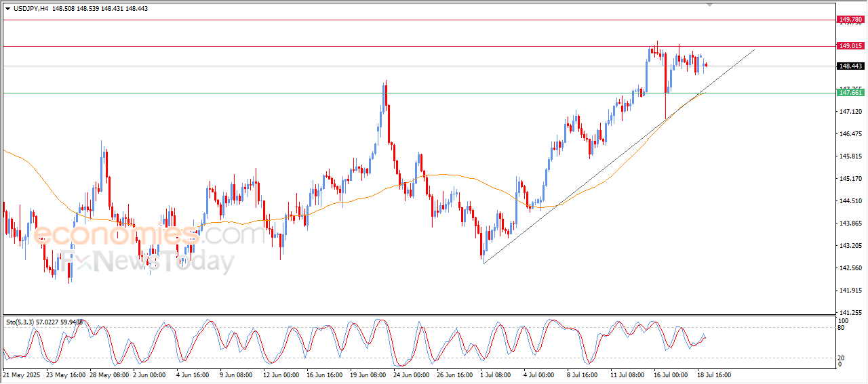The image size is (868, 384).
Task: Click the gray chart shift triangle marker
Action: tap(710, 5)
